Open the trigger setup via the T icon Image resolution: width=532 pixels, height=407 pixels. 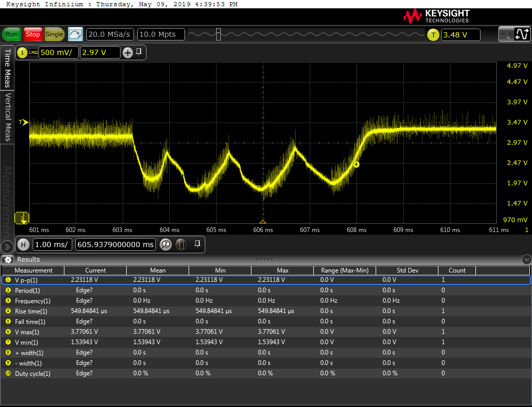(433, 35)
